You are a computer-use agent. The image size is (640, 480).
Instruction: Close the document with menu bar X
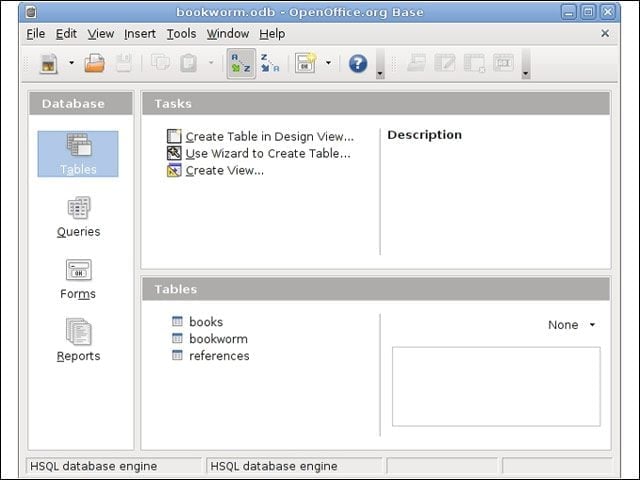[605, 33]
